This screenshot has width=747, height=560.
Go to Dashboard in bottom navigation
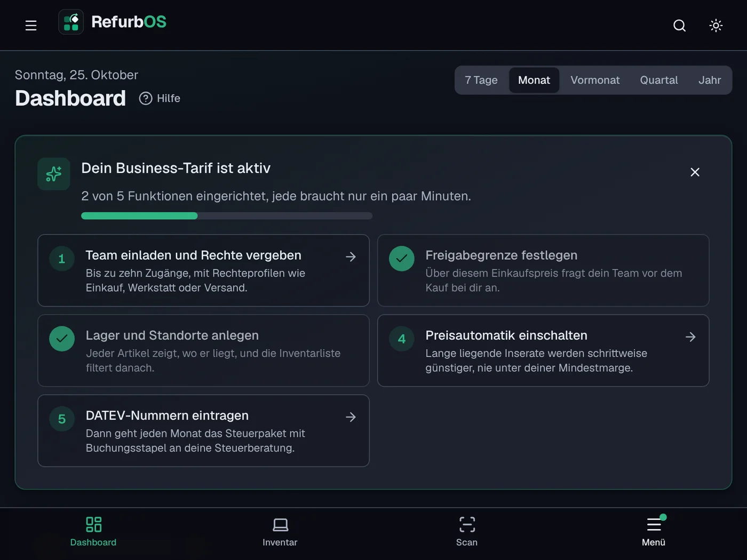pos(93,532)
